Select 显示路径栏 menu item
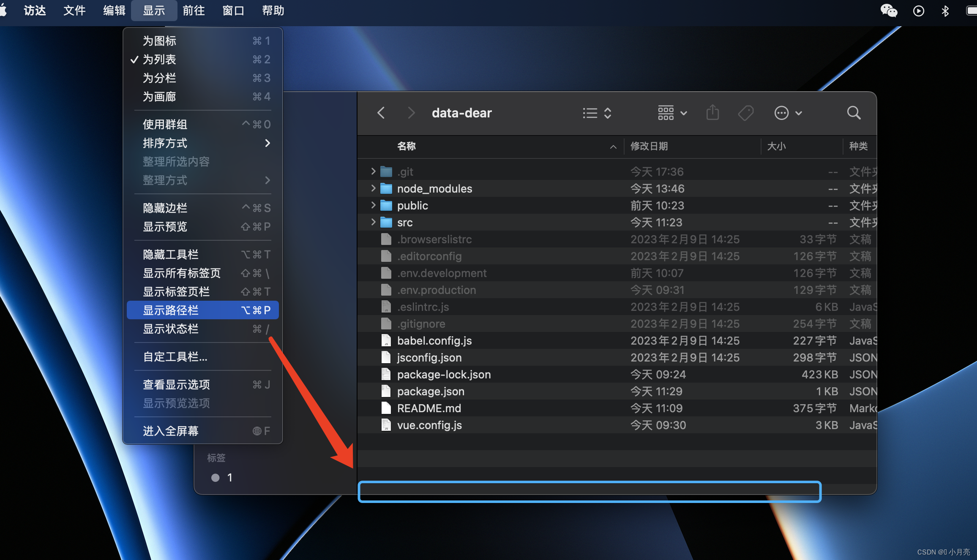This screenshot has width=977, height=560. [202, 310]
